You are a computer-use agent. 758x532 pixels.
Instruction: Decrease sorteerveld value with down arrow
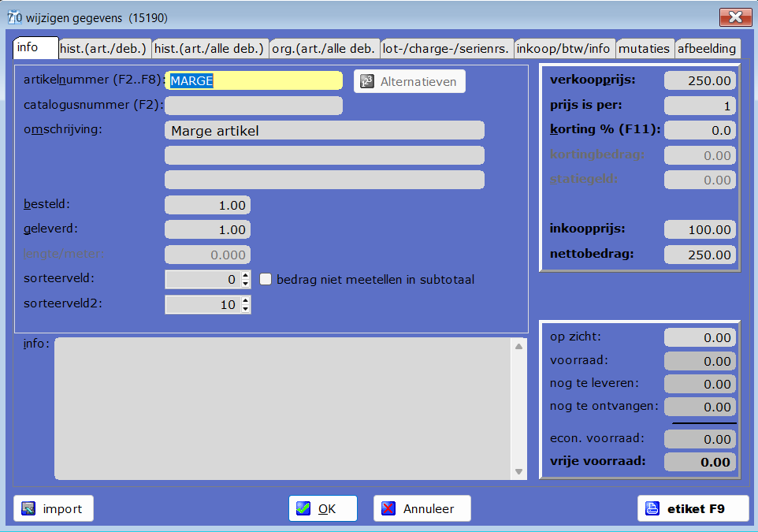coord(245,284)
